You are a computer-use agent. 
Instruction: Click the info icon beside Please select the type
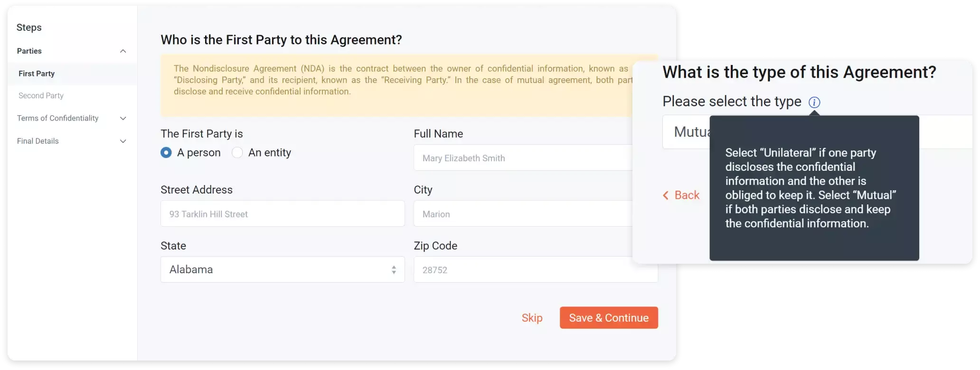click(x=814, y=102)
